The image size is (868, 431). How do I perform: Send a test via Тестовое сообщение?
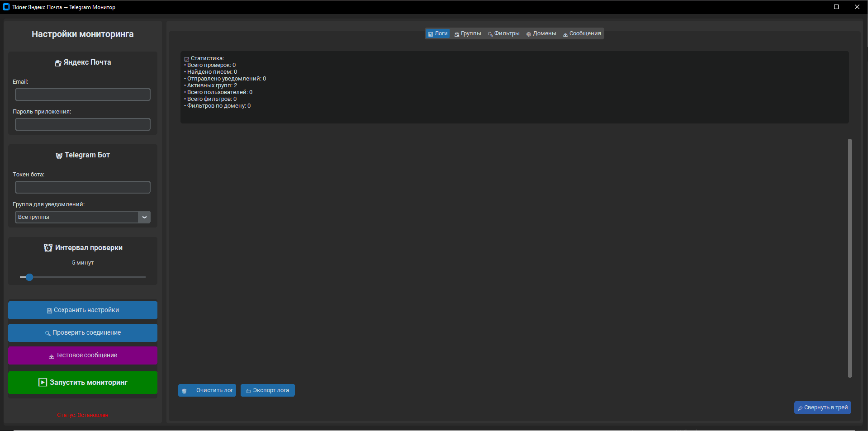(83, 355)
